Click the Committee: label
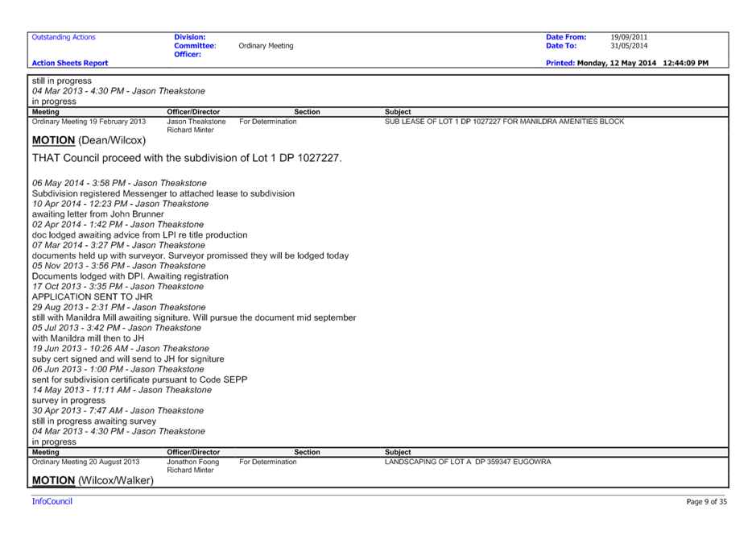Screen dimensions: 756x535 195,46
